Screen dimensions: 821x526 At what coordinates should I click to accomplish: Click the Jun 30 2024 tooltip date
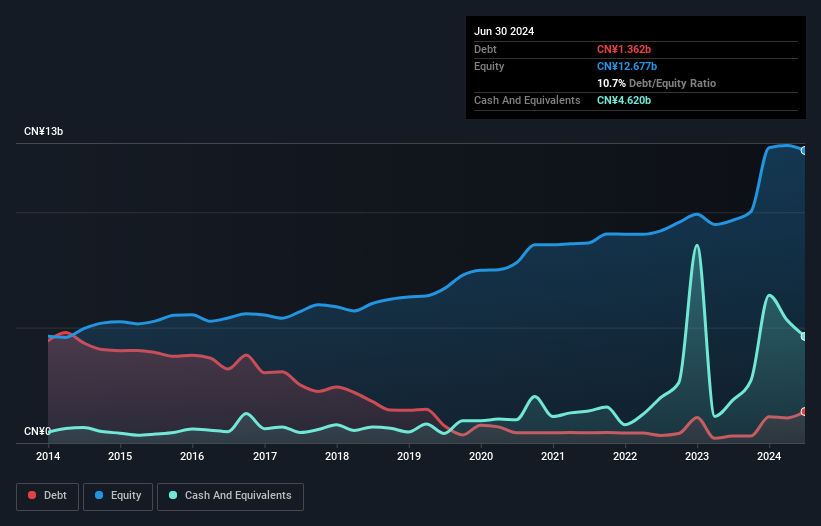(504, 31)
